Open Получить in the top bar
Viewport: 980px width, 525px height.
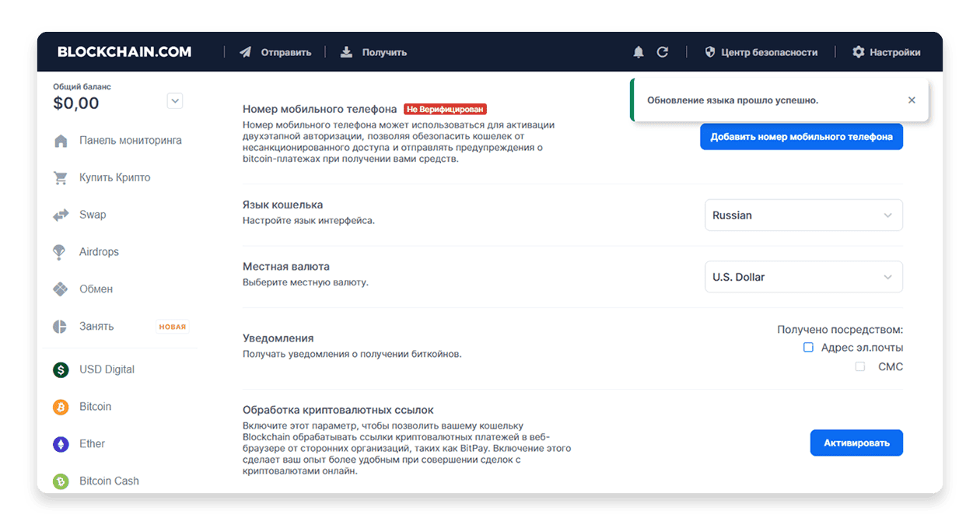(384, 52)
